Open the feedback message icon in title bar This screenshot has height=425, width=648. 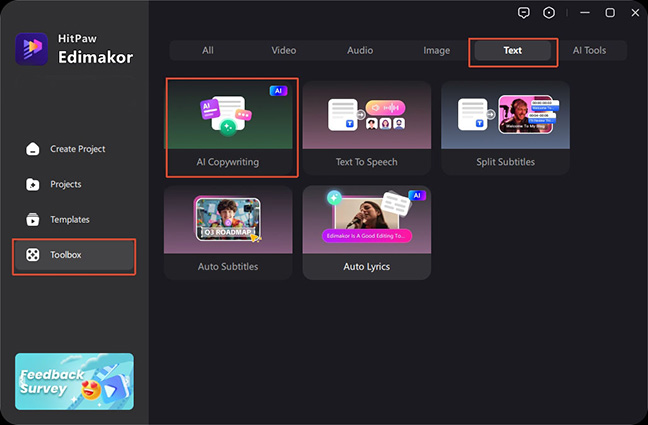click(x=524, y=13)
